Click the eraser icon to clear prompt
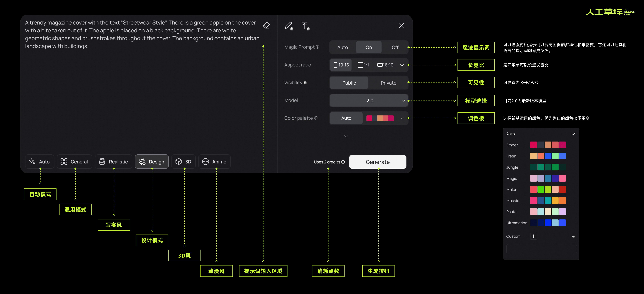Viewport: 644px width, 294px height. [266, 26]
